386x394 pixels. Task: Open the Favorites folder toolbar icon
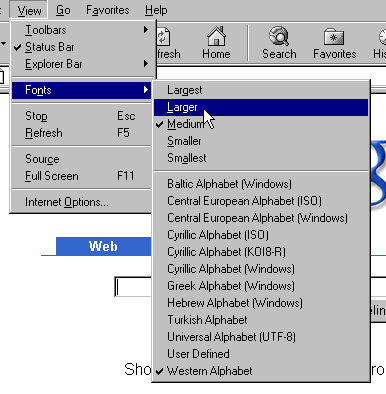point(334,37)
